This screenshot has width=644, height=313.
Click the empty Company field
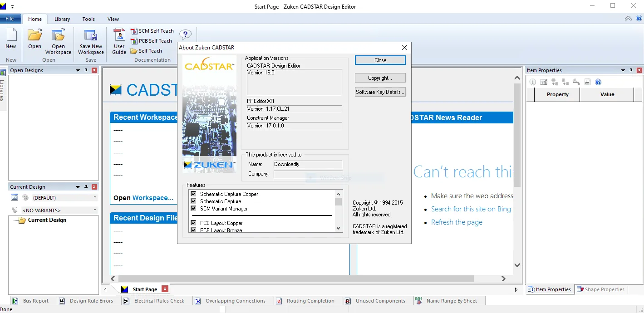point(308,174)
